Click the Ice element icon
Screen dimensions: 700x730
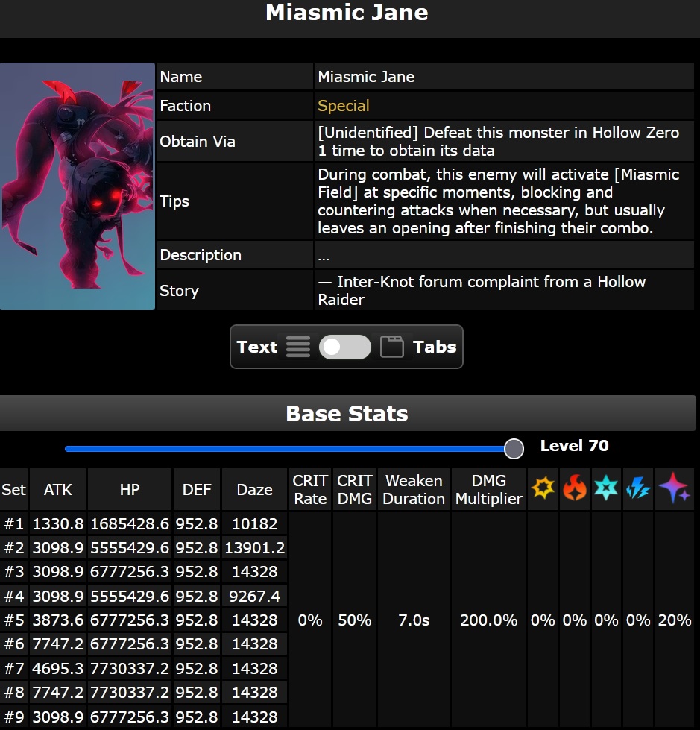point(606,489)
